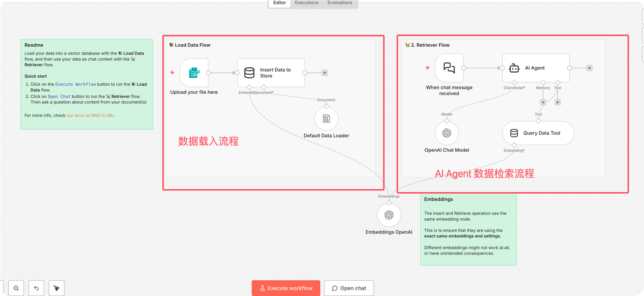
Task: Open the docs on RAG in n8n link
Action: 90,116
